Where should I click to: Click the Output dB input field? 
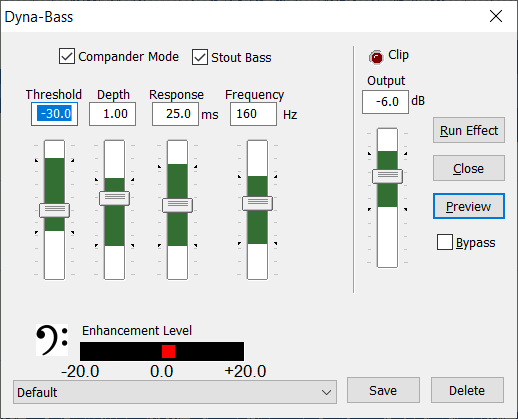coord(385,102)
